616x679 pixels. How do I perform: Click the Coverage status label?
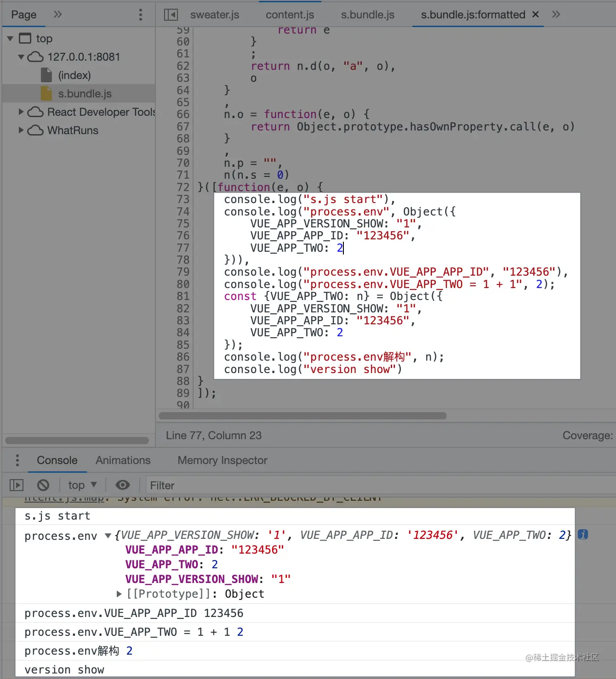587,436
